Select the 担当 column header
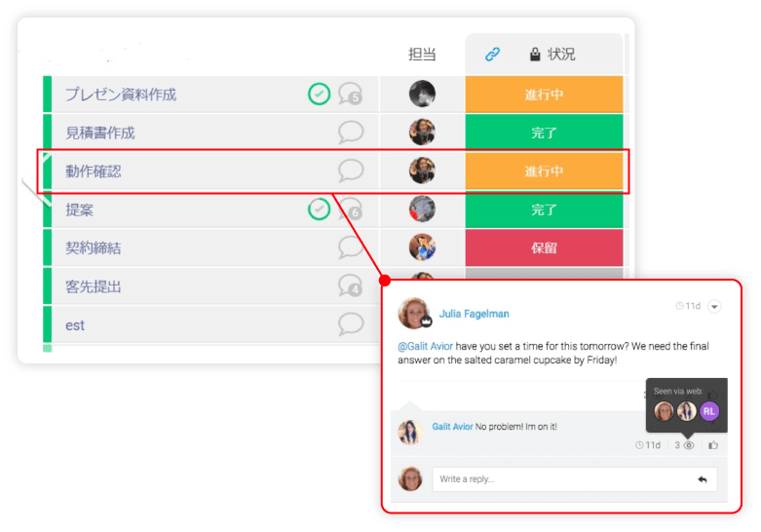 422,54
